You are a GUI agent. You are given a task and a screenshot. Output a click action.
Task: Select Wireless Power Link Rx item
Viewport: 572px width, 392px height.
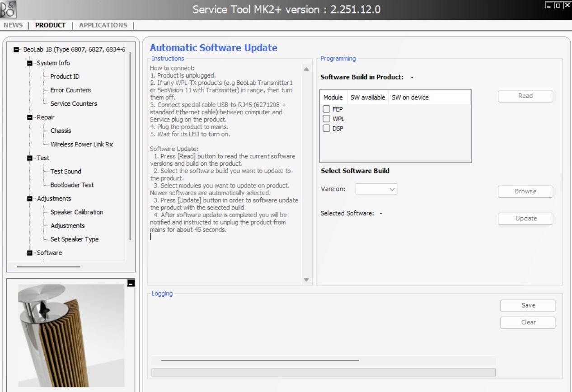point(81,145)
